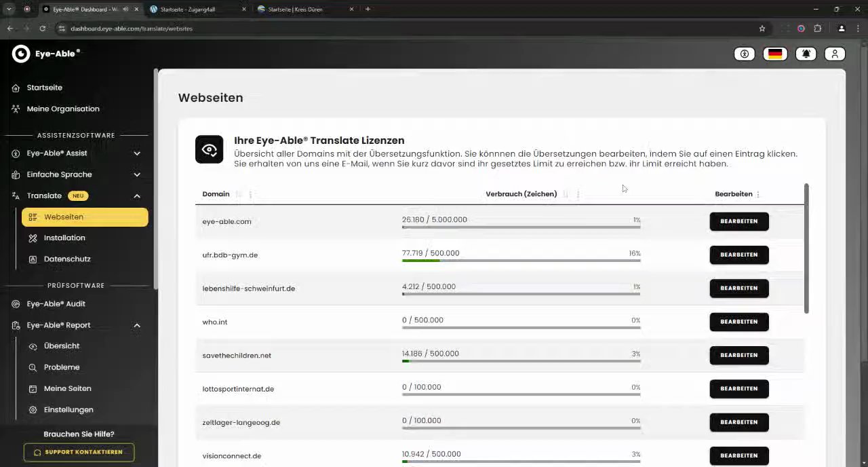Viewport: 868px width, 467px height.
Task: Open the accessibility options icon in header
Action: [745, 54]
